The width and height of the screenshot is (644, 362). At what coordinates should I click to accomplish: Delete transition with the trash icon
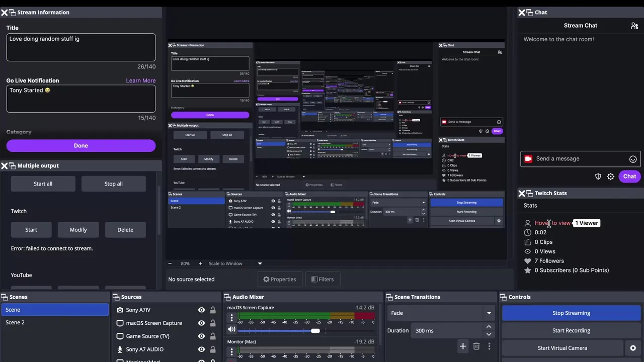tap(476, 346)
